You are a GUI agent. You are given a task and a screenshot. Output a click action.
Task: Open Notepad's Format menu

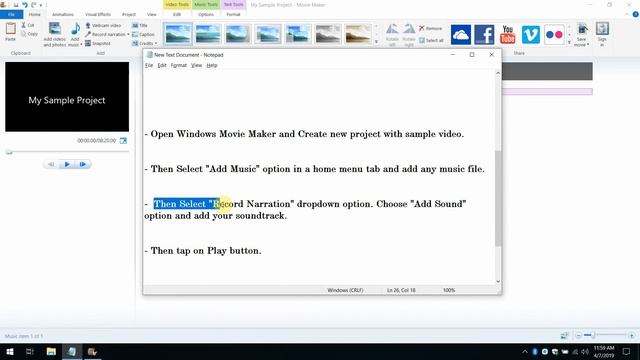click(x=178, y=65)
